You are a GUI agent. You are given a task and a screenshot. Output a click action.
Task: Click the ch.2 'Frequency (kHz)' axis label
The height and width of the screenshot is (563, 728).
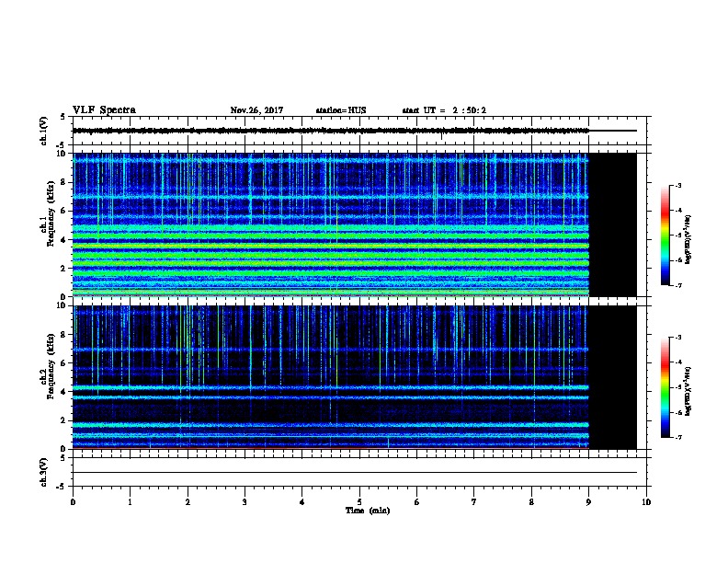(51, 366)
